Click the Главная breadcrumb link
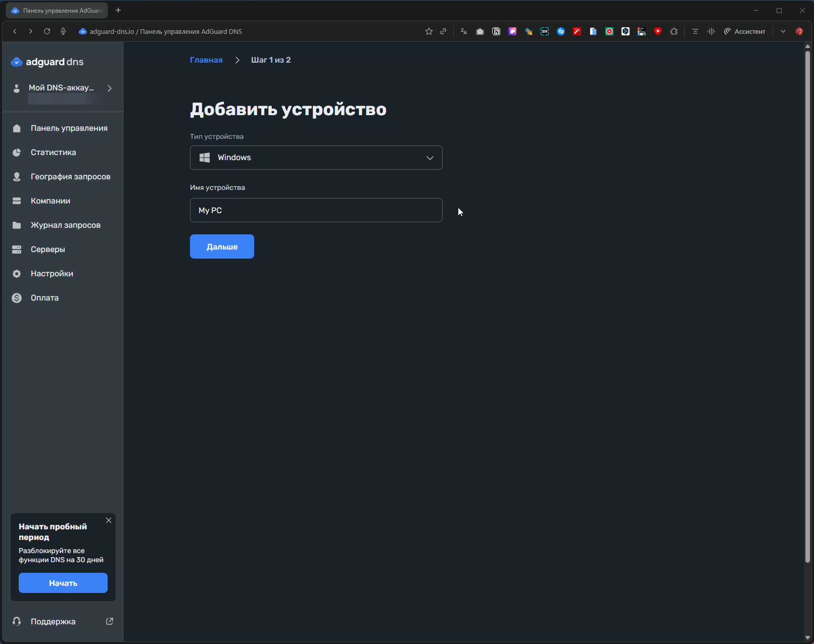Viewport: 814px width, 644px height. (x=206, y=60)
